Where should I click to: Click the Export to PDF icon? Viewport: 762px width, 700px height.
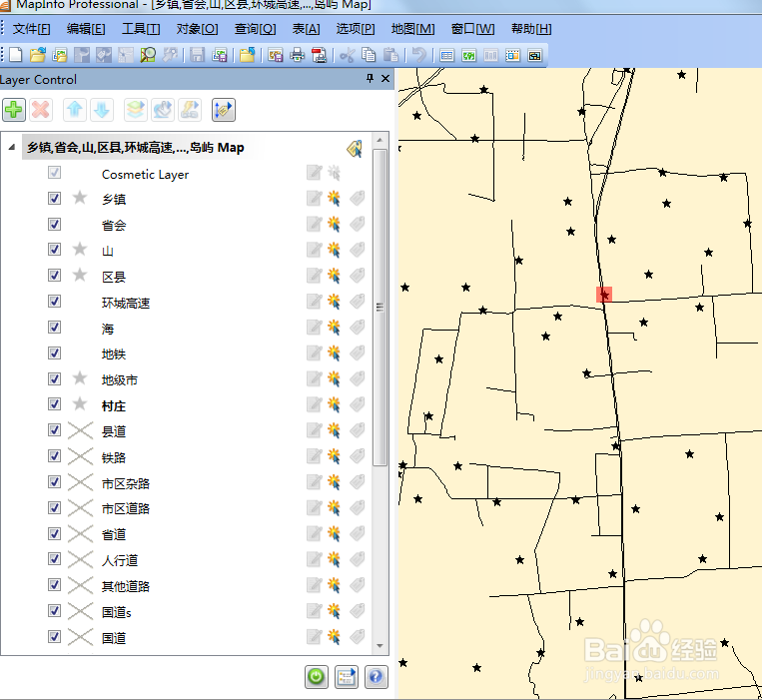click(320, 55)
